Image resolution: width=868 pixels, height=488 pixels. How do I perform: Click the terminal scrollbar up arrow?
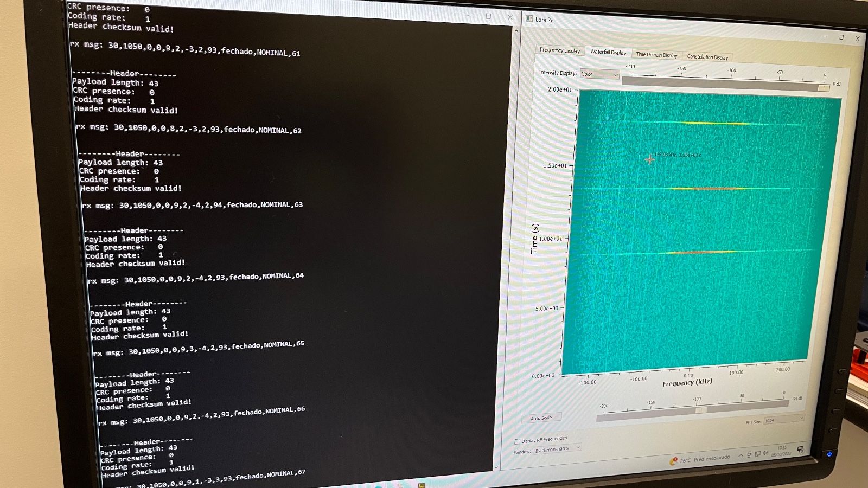[x=516, y=31]
